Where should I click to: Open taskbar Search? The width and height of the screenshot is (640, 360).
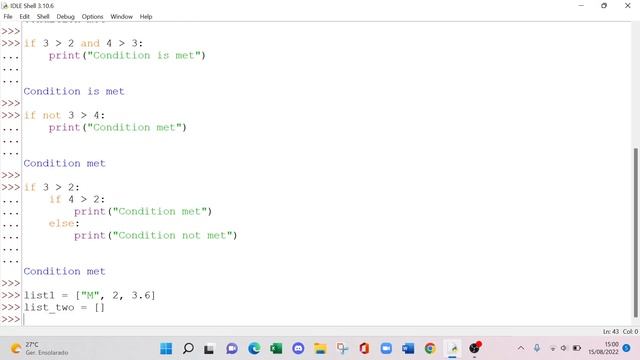point(188,349)
